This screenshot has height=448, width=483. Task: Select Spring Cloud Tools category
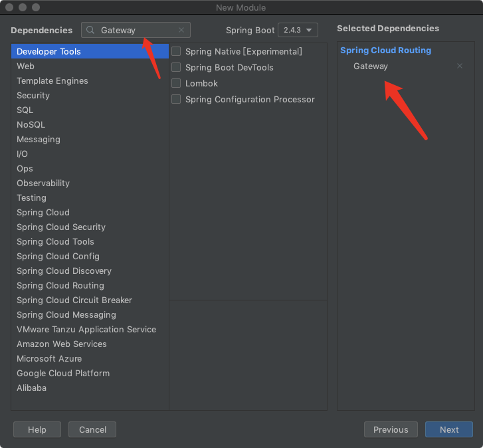coord(90,241)
